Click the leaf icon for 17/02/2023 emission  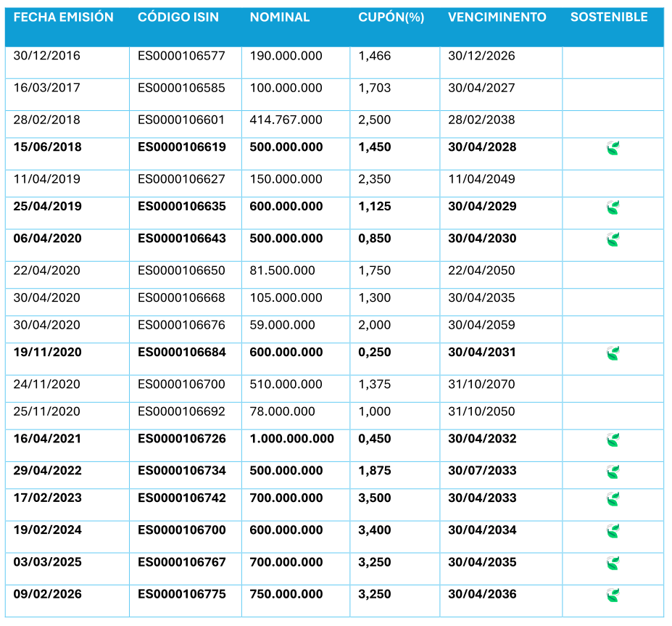click(613, 499)
